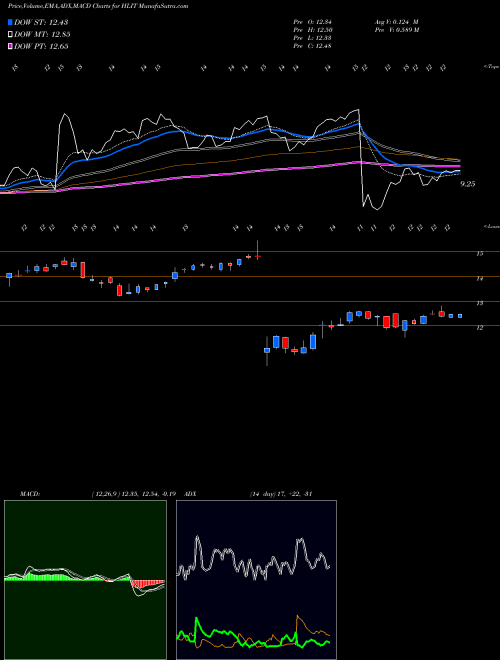This screenshot has height=660, width=500.
Task: Click the ADX panel title
Action: point(190,494)
